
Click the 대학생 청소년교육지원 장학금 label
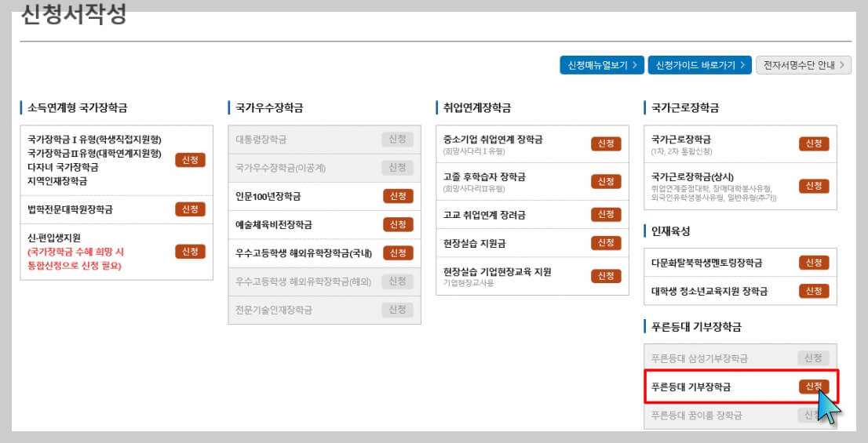pos(709,292)
